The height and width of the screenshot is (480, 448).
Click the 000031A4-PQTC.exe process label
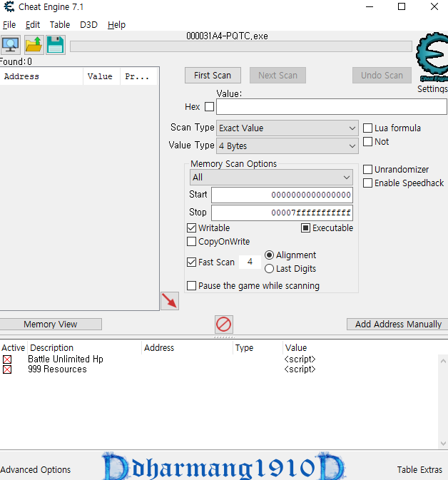(x=228, y=36)
